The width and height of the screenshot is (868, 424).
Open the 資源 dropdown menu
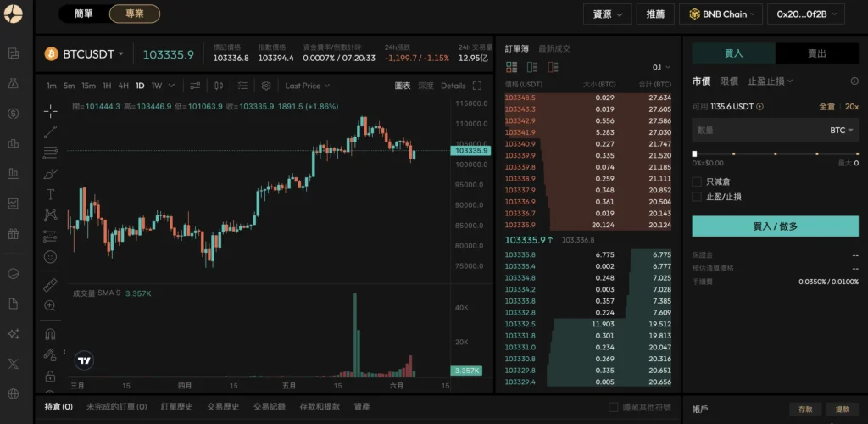pyautogui.click(x=608, y=14)
